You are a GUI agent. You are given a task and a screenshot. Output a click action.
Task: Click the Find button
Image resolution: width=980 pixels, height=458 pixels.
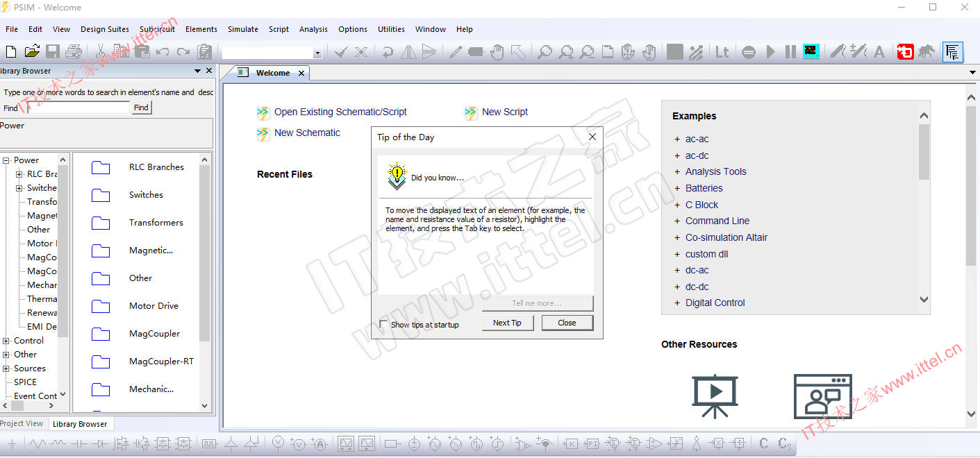point(141,108)
